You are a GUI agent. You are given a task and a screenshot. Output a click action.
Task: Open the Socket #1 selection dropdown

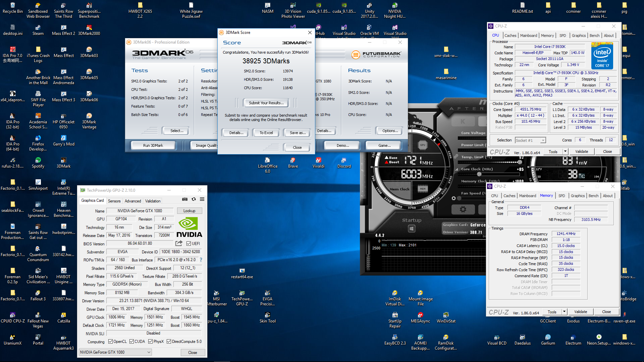(530, 140)
